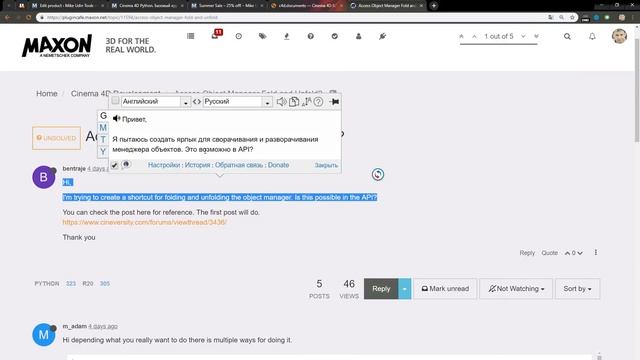
Task: Click the floating translate bubble icon
Action: (x=378, y=174)
